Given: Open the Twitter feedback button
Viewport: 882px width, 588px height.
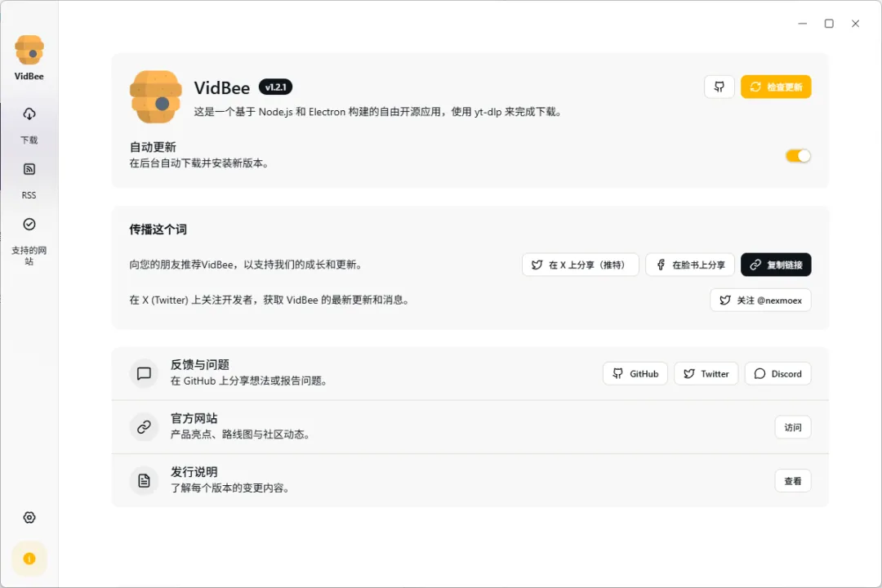Looking at the screenshot, I should click(x=706, y=373).
